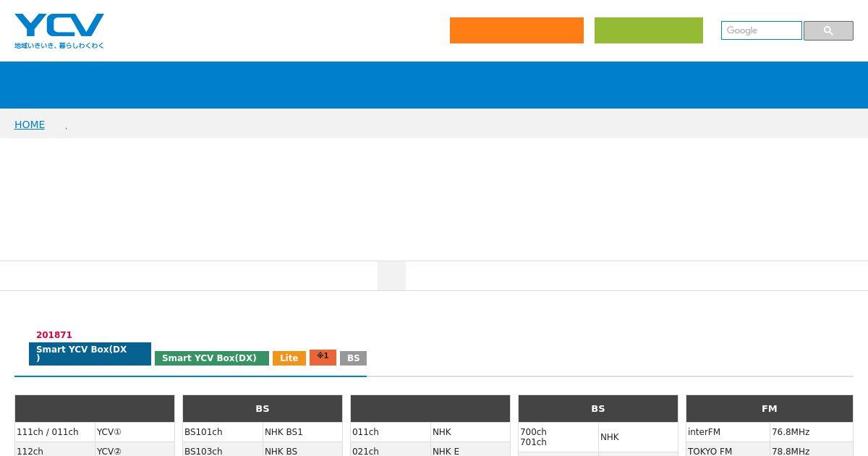Click the FM table header
The image size is (868, 456).
(770, 409)
